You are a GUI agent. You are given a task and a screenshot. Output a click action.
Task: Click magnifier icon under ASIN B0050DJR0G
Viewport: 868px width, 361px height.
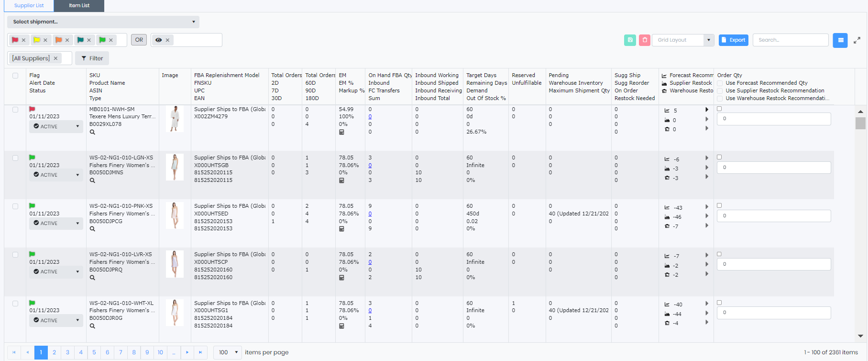[92, 326]
